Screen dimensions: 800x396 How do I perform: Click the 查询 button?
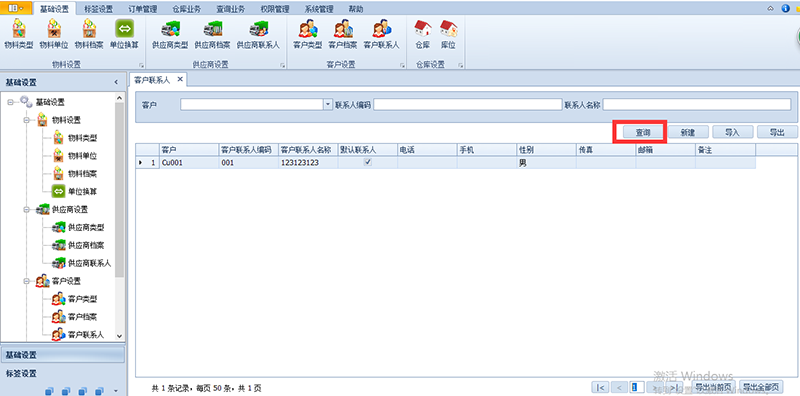click(x=643, y=132)
